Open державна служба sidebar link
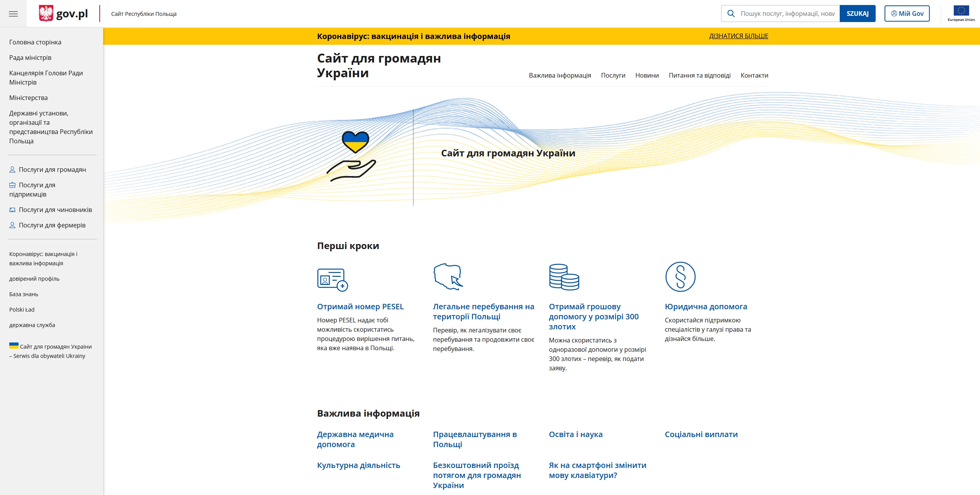Image resolution: width=980 pixels, height=495 pixels. pyautogui.click(x=32, y=325)
